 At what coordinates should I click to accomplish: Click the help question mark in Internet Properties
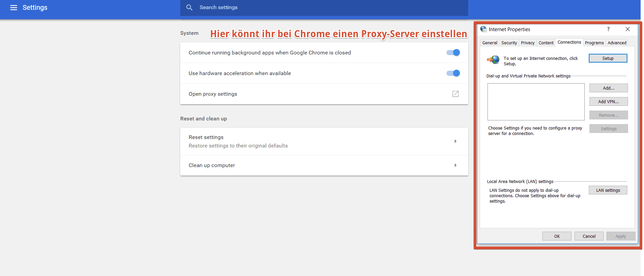tap(608, 29)
